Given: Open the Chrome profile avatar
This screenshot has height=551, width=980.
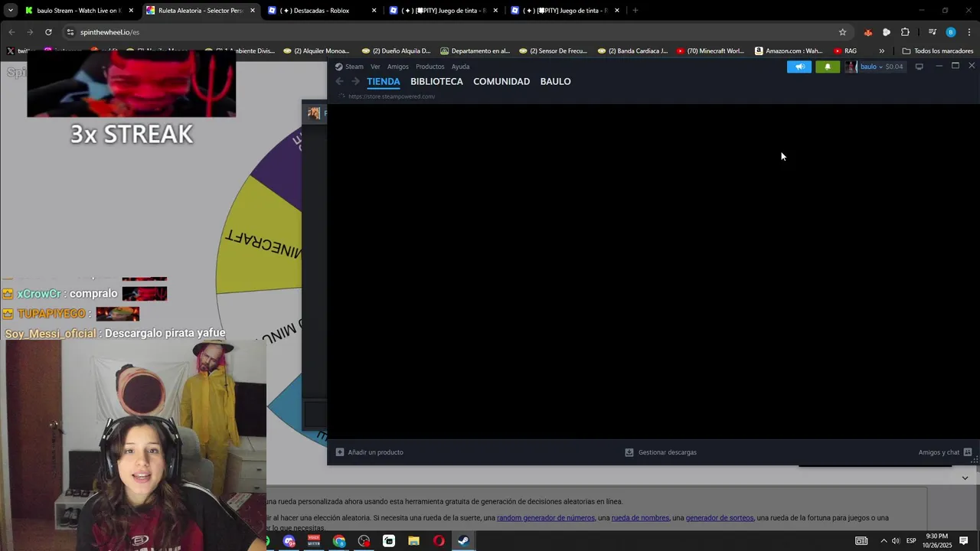Looking at the screenshot, I should point(951,32).
